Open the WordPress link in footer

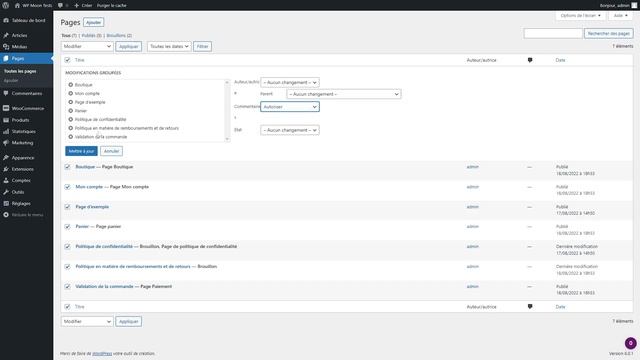click(102, 353)
